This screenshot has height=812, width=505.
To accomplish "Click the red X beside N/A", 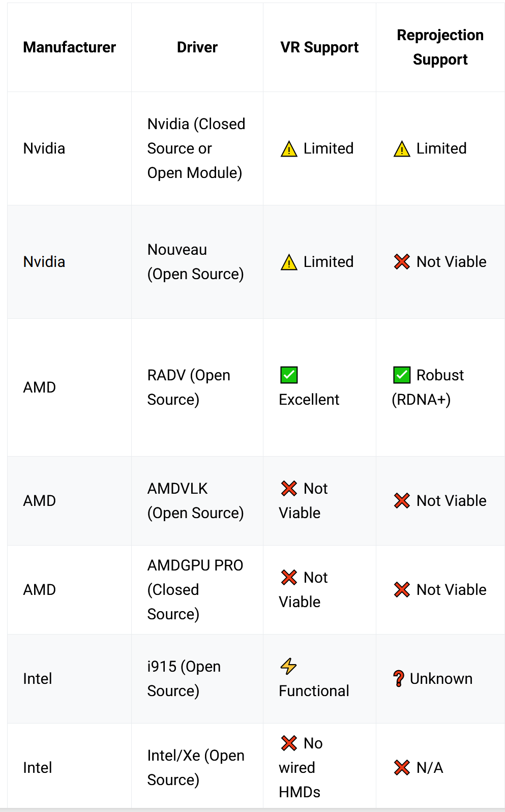I will (402, 768).
